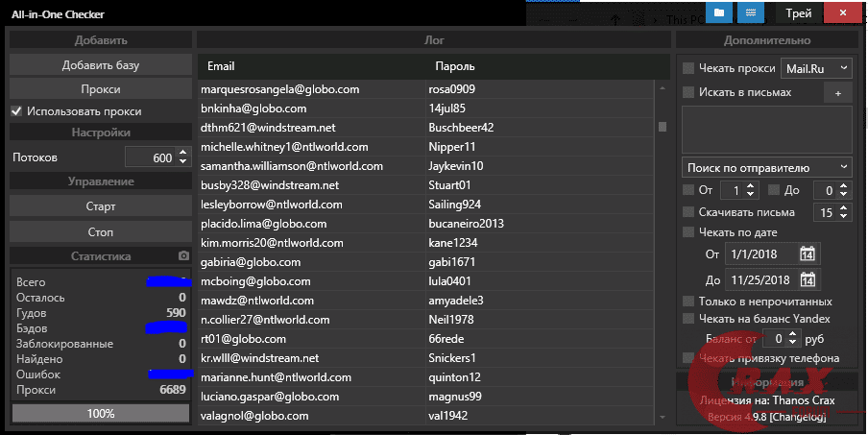Click the log scrollbar thumb

pos(663,127)
